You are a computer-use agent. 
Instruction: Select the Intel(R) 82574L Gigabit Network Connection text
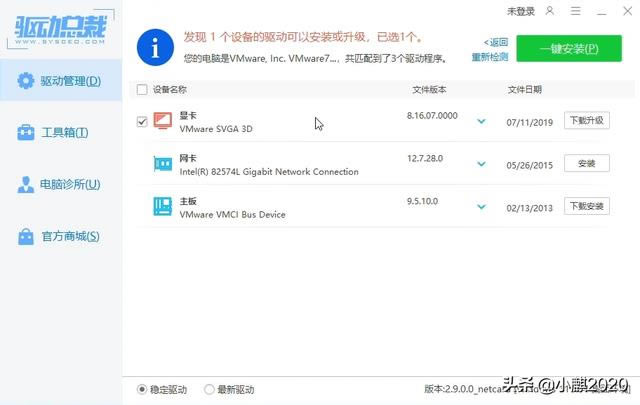[269, 171]
